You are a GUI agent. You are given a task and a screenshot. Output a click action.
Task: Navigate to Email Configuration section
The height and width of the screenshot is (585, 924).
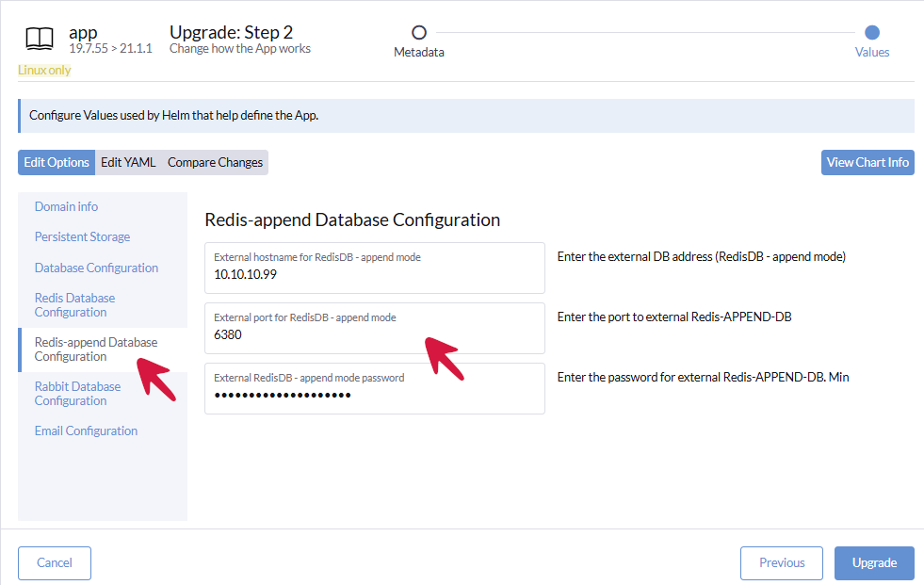(86, 431)
